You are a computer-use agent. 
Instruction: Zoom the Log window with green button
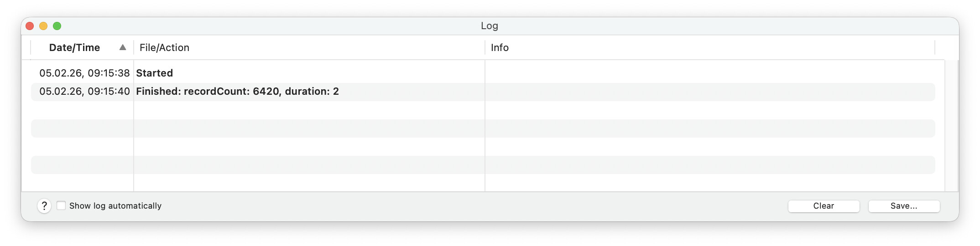point(57,26)
